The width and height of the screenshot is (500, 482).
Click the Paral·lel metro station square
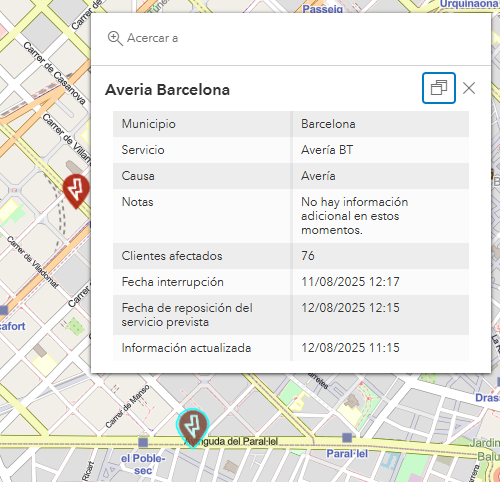click(347, 438)
